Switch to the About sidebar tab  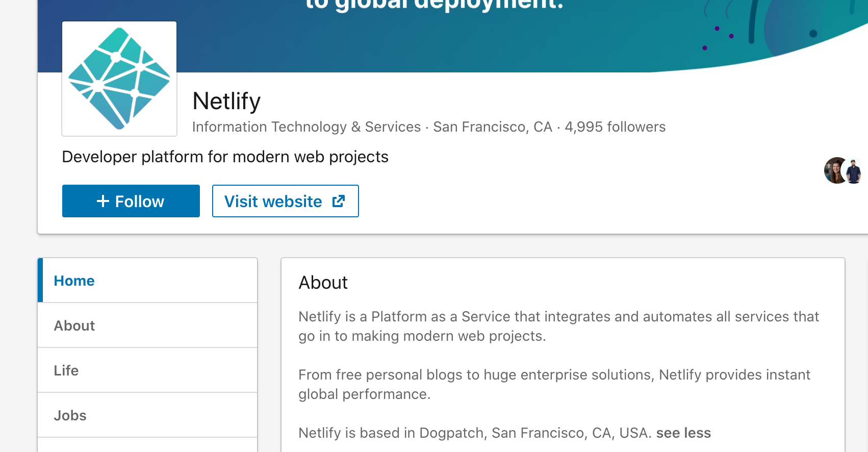pyautogui.click(x=74, y=325)
